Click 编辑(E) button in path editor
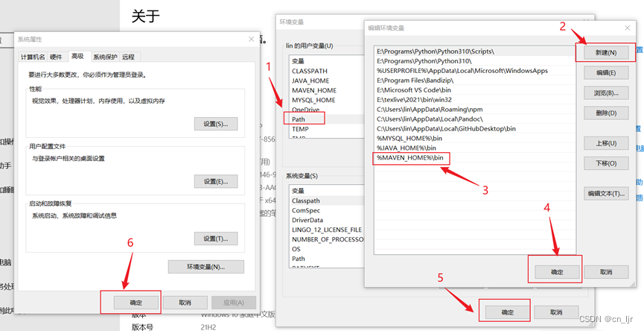The image size is (644, 331). (606, 73)
